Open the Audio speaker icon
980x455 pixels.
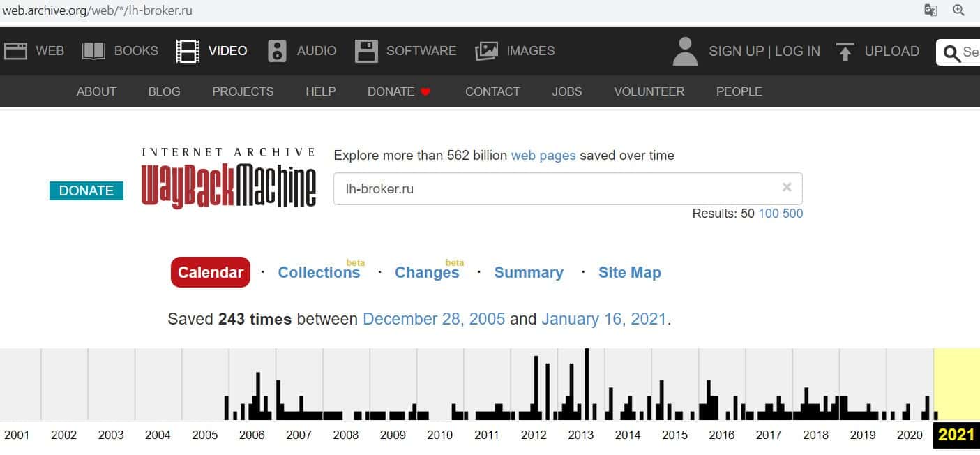(278, 51)
